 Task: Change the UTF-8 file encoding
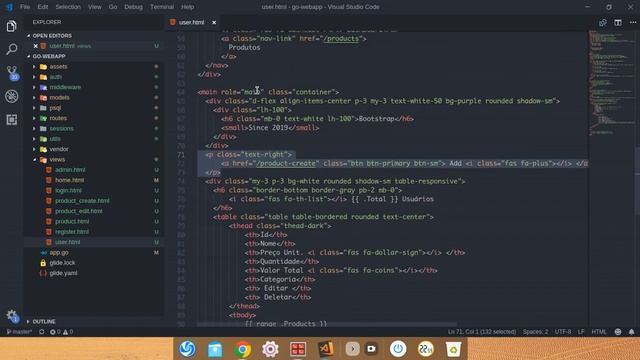click(563, 332)
